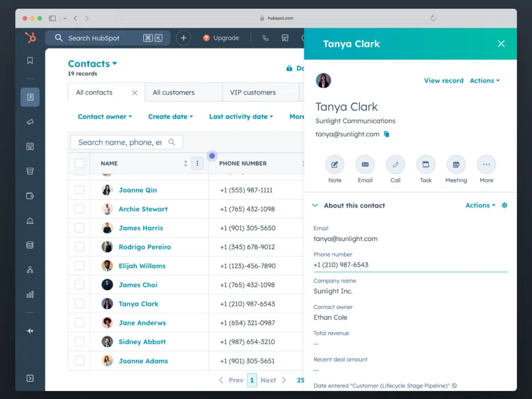Close the All contacts tab with X
The image size is (532, 399).
(135, 93)
